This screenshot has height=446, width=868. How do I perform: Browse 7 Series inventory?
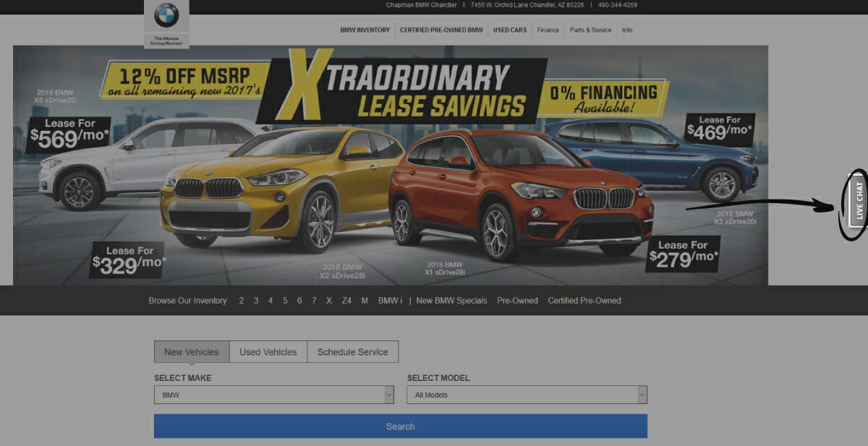pyautogui.click(x=314, y=301)
